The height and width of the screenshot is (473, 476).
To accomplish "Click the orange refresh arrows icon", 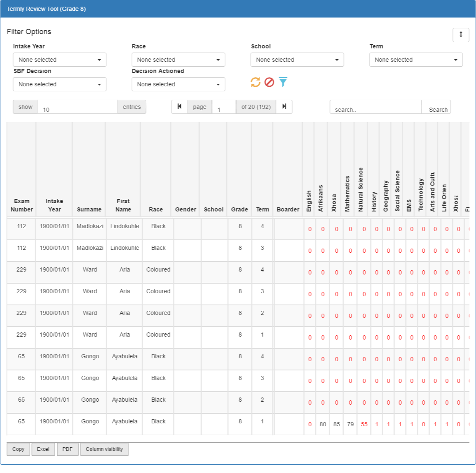I will coord(255,82).
